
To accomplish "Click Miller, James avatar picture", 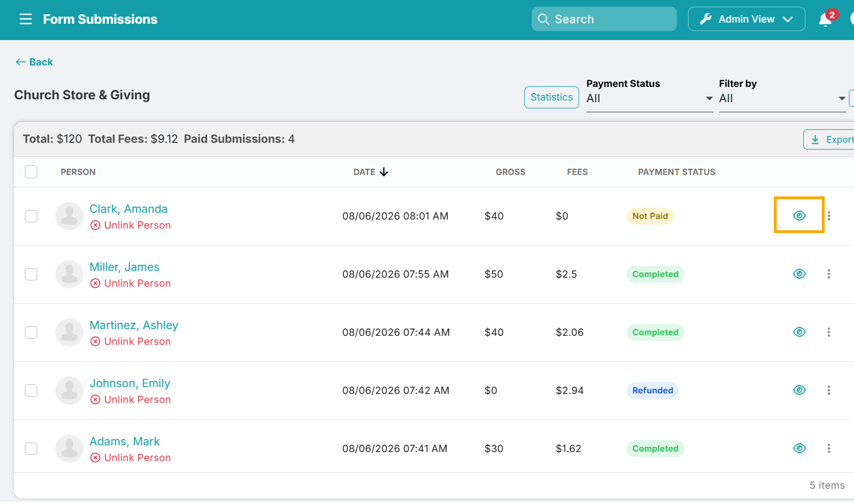I will coord(69,274).
